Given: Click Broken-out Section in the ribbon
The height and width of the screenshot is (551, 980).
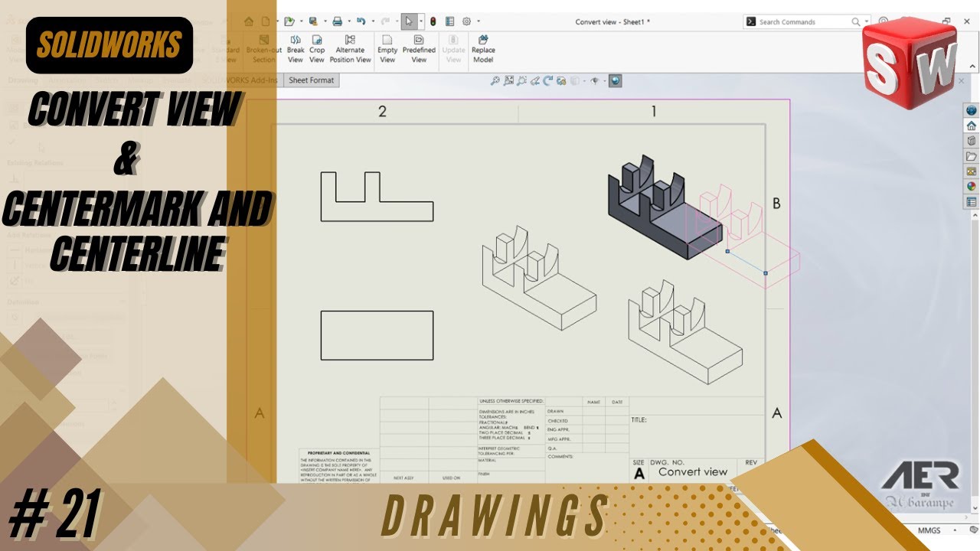Looking at the screenshot, I should (x=264, y=49).
